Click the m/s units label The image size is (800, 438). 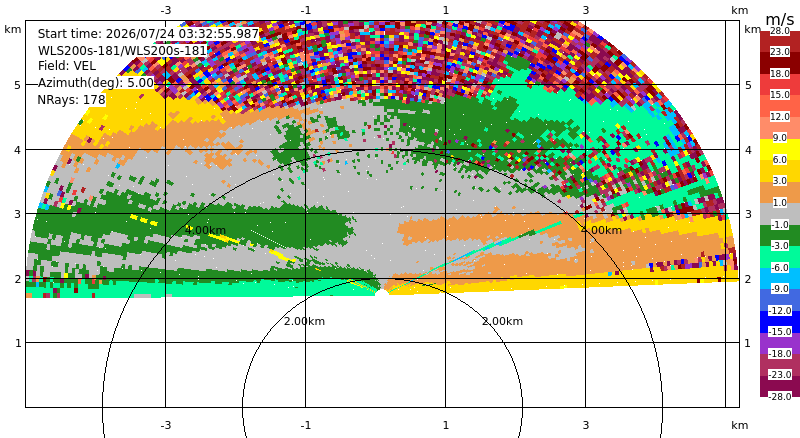[780, 19]
